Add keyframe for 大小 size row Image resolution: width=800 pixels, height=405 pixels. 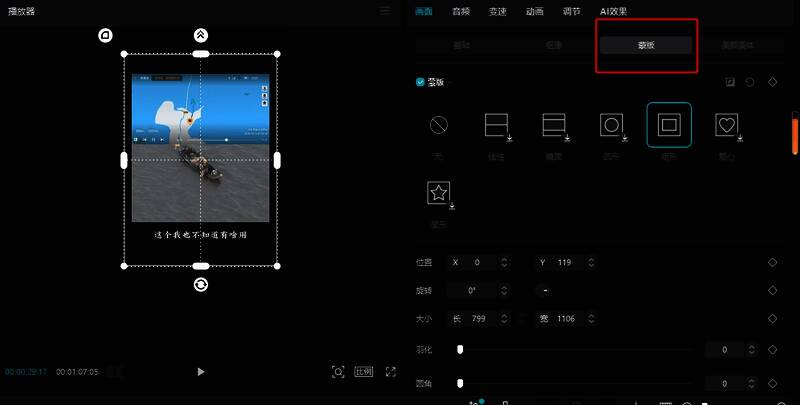(x=772, y=318)
